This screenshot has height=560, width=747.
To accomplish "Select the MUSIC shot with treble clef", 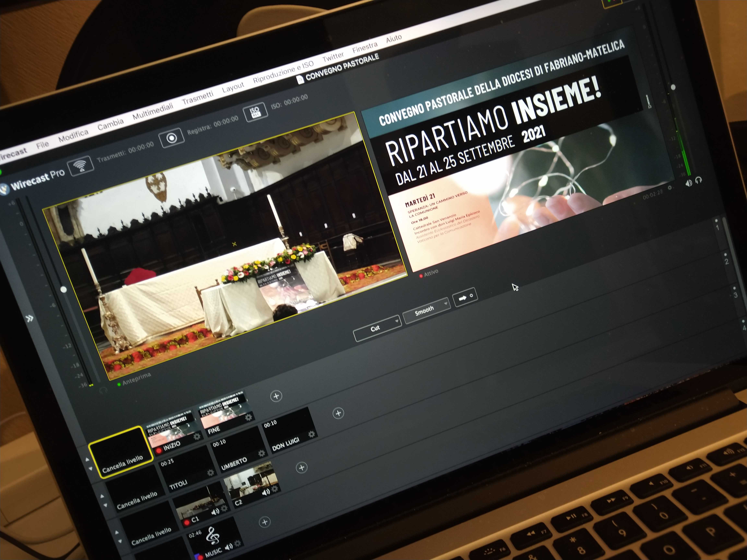I will 215,538.
